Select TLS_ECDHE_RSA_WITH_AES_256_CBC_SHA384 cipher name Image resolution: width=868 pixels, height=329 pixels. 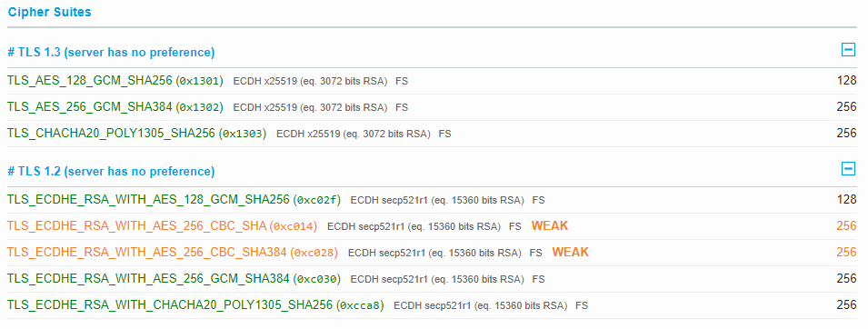[x=147, y=253]
